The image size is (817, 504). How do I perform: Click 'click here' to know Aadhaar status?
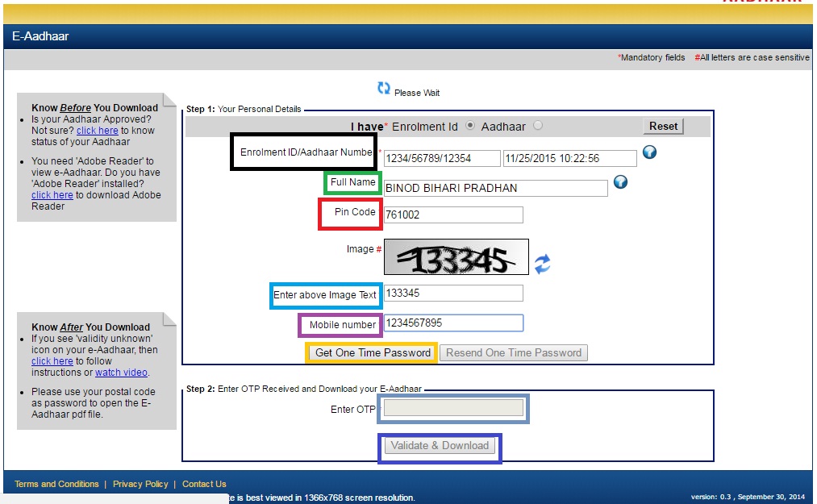click(x=98, y=130)
